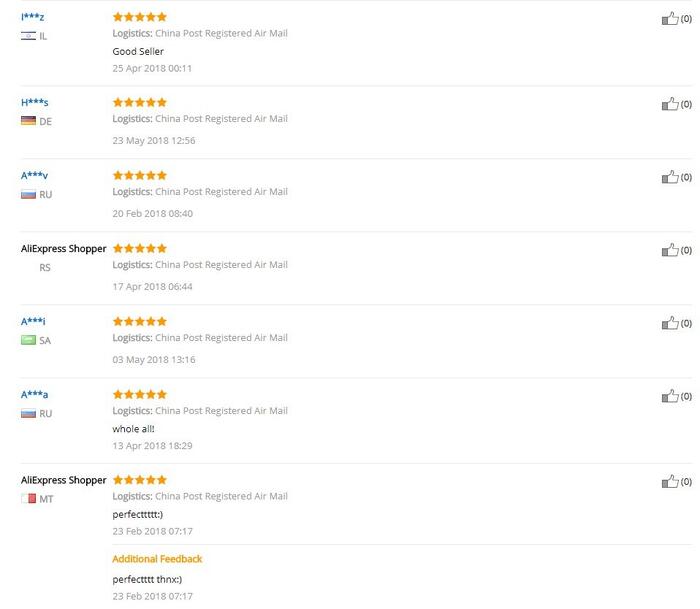The height and width of the screenshot is (609, 700).
Task: Like the review from H***s
Action: [x=670, y=104]
